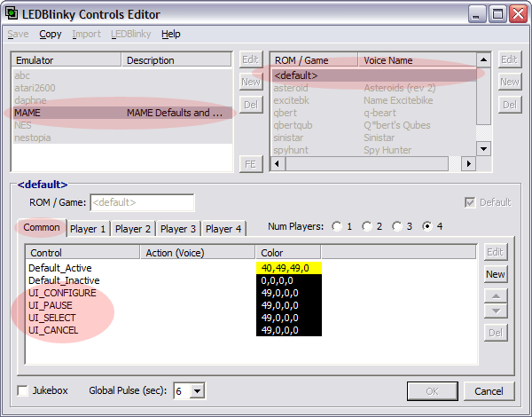Viewport: 532px width, 417px height.
Task: Switch to the Player 2 tab
Action: pos(133,229)
